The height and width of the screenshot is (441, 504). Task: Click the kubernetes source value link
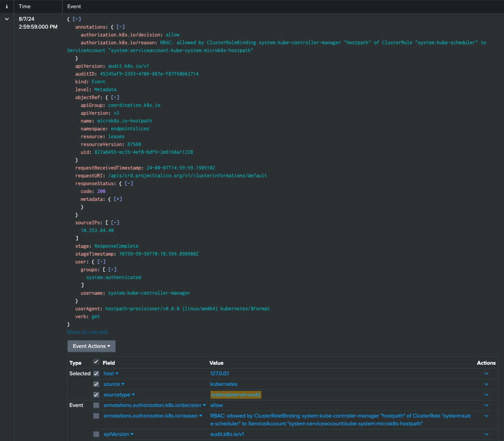224,384
